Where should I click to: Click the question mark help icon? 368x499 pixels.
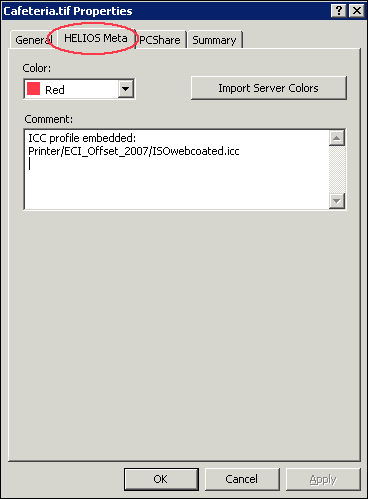339,11
